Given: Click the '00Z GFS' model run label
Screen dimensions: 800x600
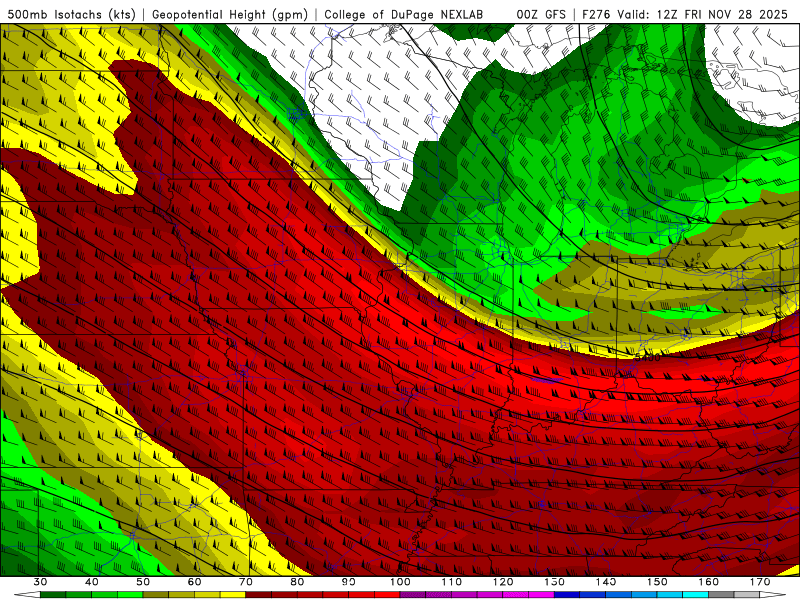Looking at the screenshot, I should point(541,15).
